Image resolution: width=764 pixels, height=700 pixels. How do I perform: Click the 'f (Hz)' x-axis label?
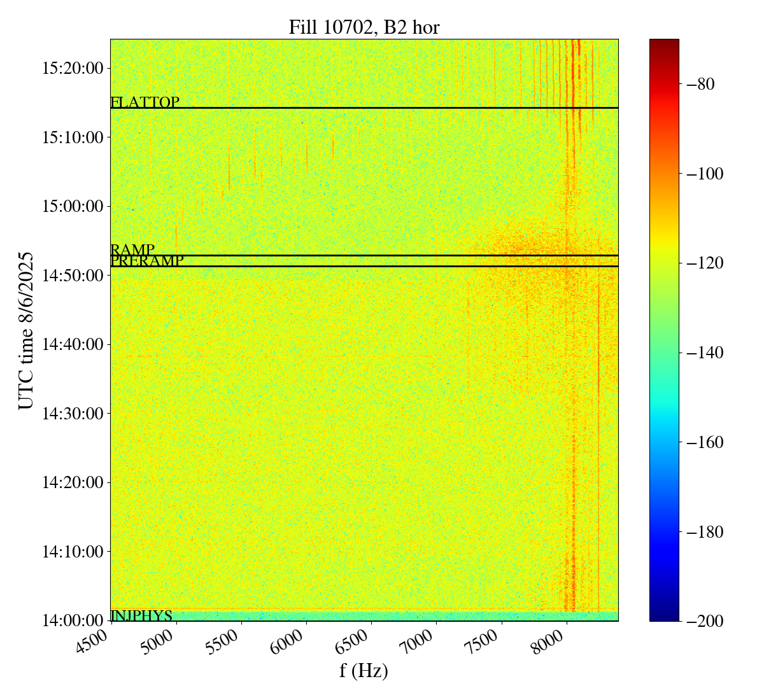(364, 671)
